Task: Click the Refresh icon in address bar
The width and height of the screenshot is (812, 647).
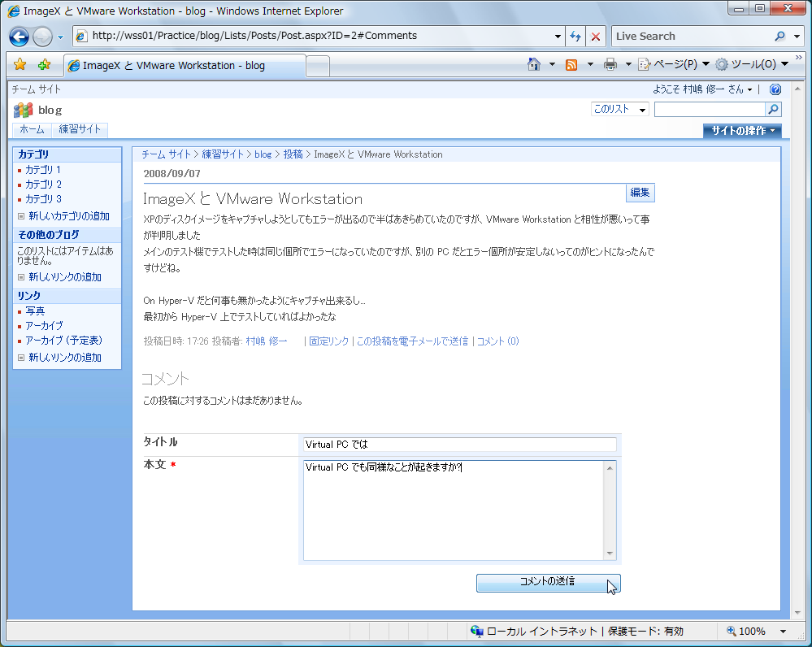Action: pos(575,37)
